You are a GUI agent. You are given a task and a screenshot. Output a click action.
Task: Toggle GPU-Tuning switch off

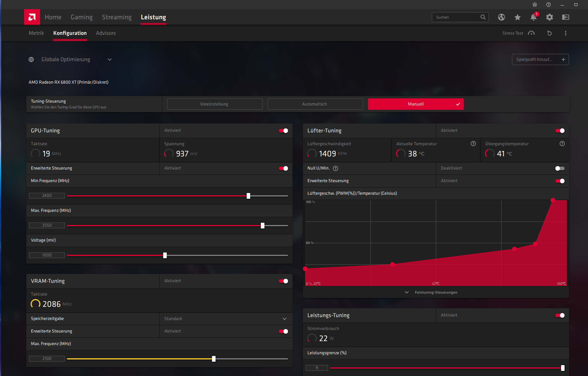point(283,131)
